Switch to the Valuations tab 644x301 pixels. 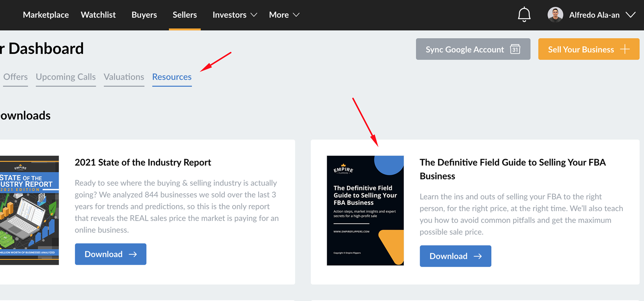(x=124, y=77)
